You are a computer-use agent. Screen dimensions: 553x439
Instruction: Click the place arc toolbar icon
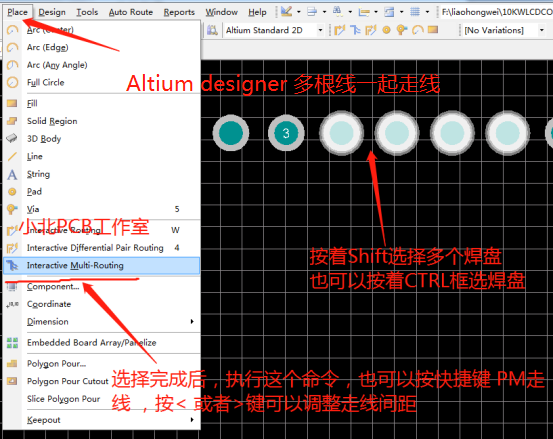(x=418, y=30)
